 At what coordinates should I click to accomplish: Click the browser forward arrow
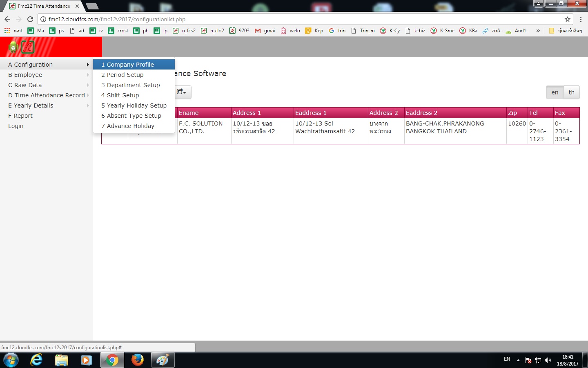[x=19, y=19]
